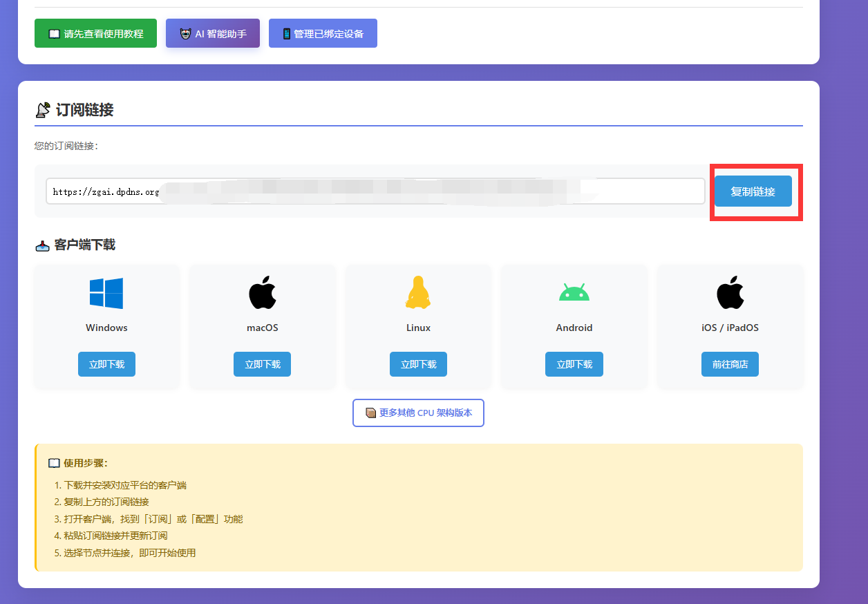This screenshot has height=604, width=868.
Task: Click the 订阅链接 section heading text
Action: [x=84, y=110]
